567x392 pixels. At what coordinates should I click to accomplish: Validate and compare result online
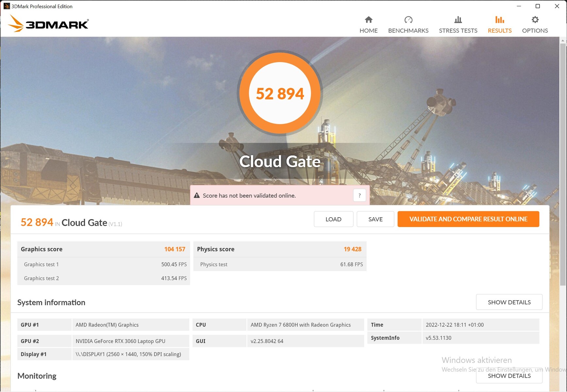click(468, 219)
